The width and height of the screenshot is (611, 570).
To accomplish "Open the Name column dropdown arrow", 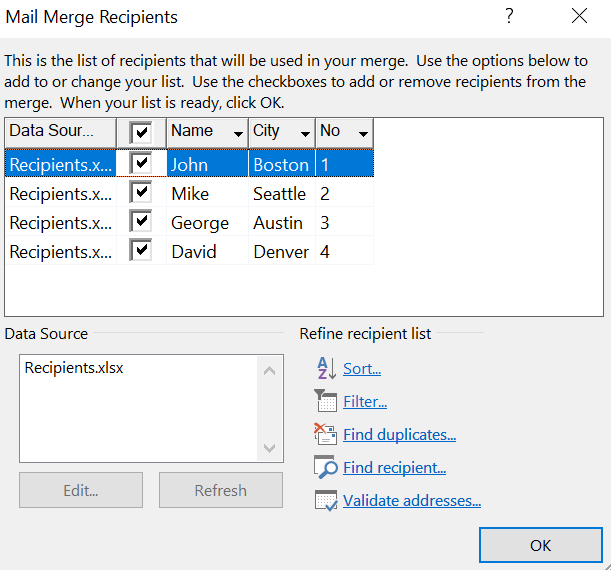I will 238,133.
